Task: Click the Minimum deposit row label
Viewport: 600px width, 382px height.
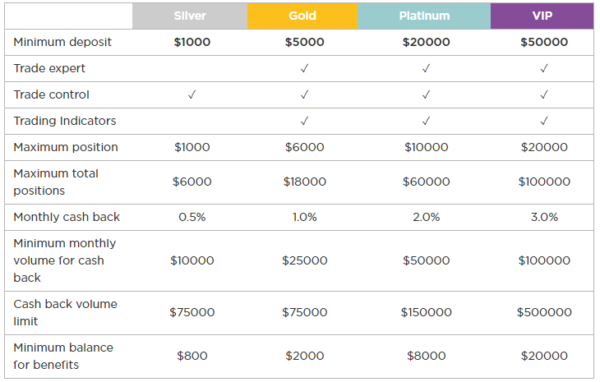Action: point(62,42)
